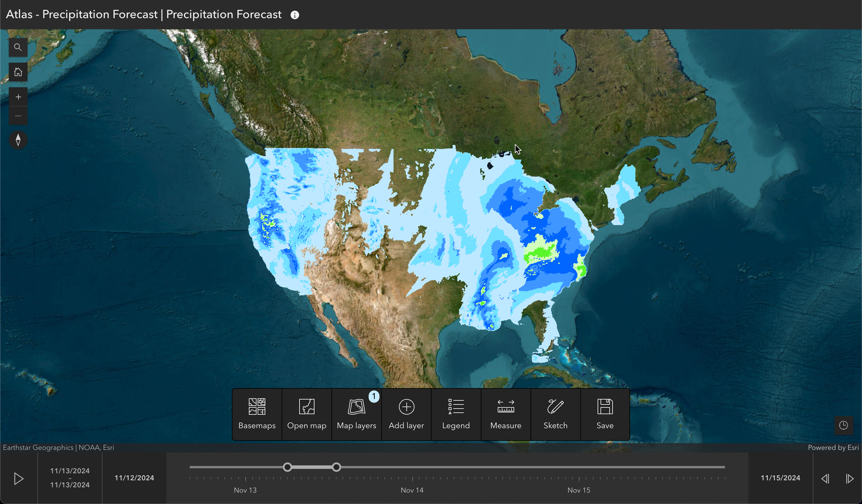Return to home extent
The image size is (862, 504).
(x=18, y=72)
